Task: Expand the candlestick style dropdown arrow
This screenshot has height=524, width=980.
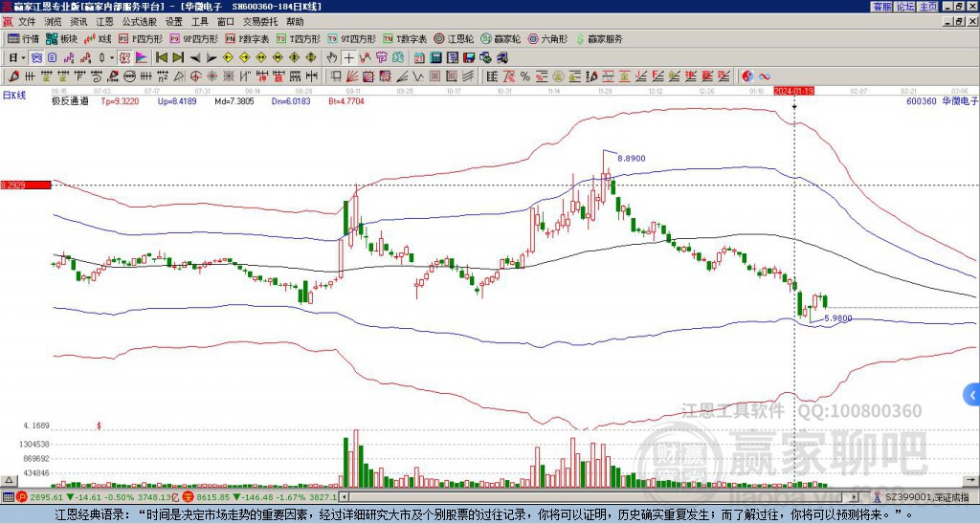Action: point(112,58)
